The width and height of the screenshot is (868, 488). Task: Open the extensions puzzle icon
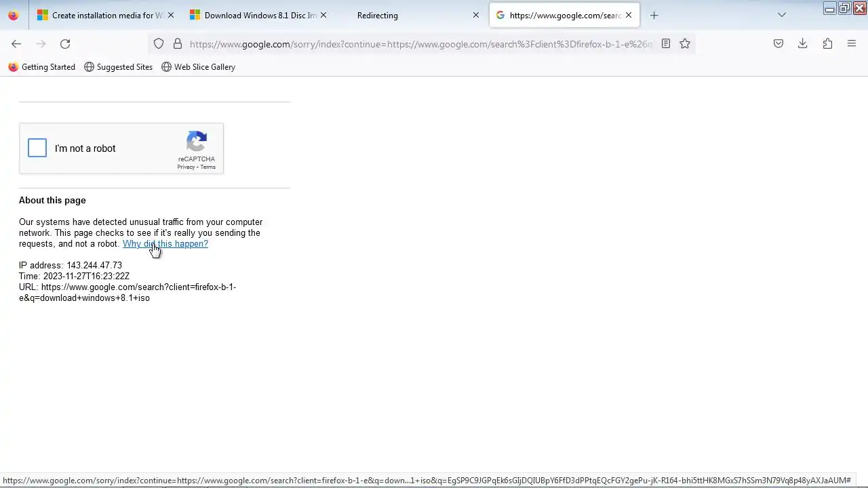[827, 43]
